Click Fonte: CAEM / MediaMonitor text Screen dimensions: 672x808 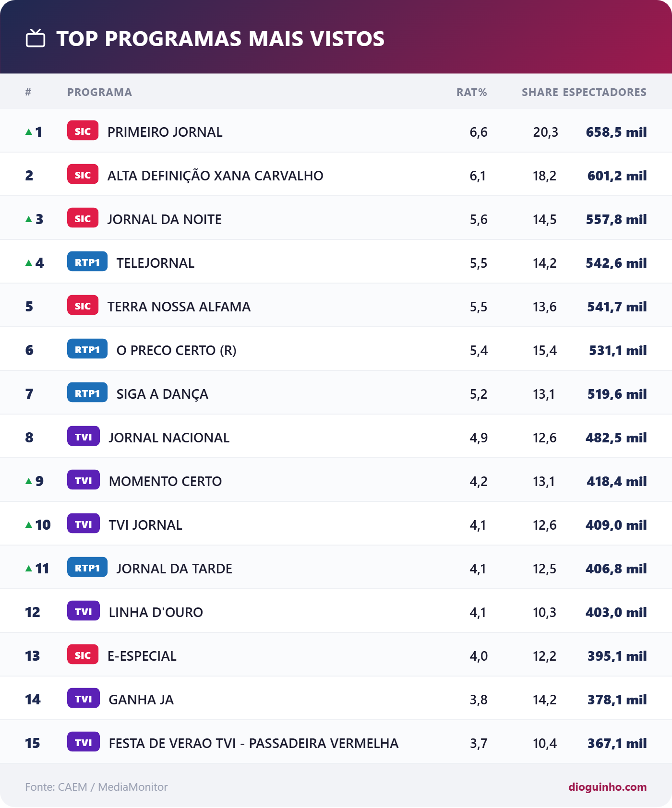(96, 787)
